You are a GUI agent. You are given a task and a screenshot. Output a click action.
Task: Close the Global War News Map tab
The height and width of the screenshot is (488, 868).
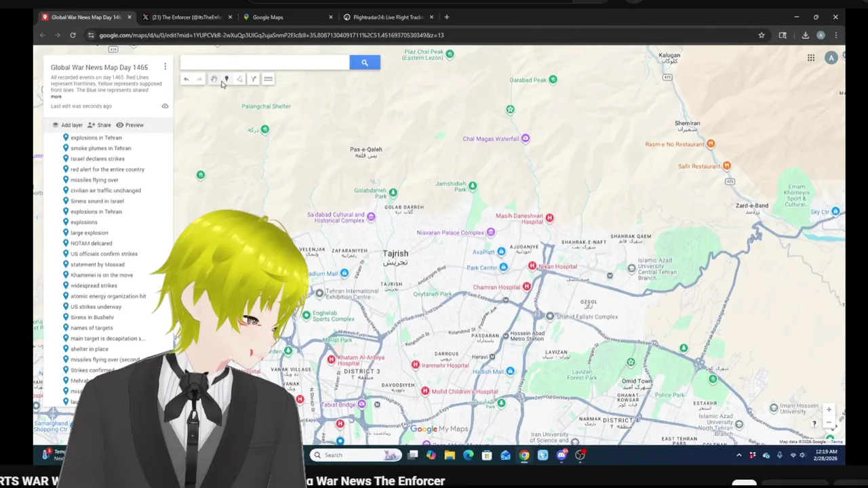[x=129, y=17]
